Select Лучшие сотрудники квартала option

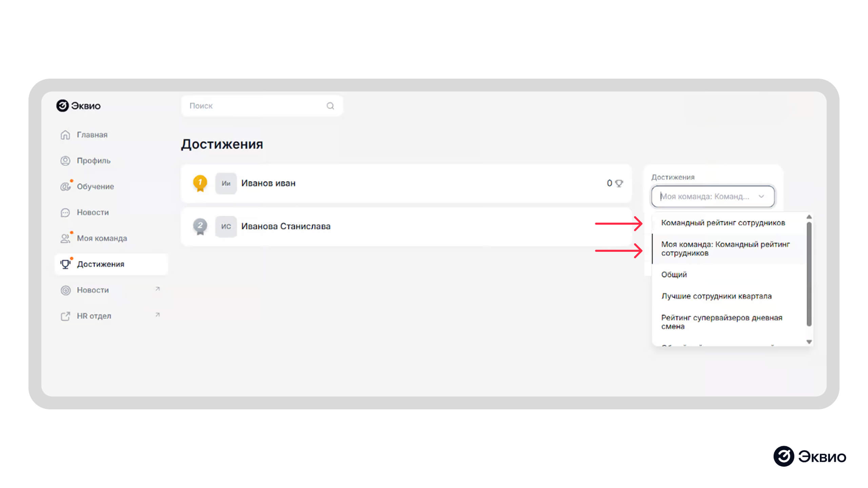pos(716,296)
